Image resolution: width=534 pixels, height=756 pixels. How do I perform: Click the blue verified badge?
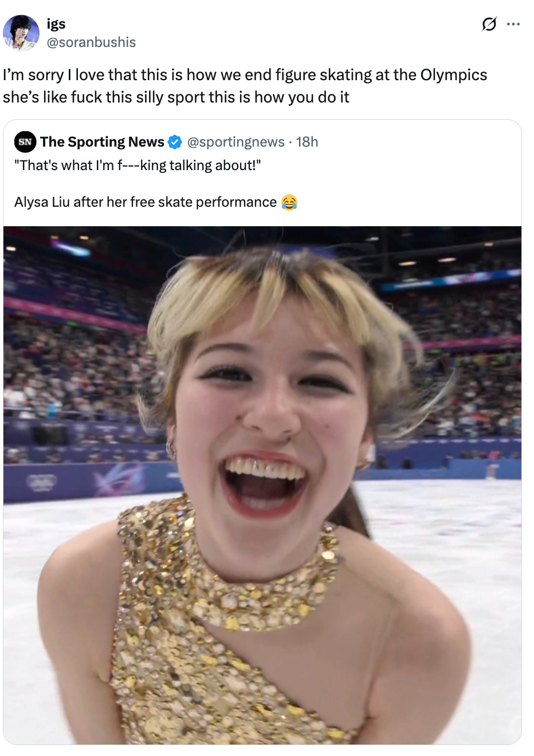click(175, 142)
